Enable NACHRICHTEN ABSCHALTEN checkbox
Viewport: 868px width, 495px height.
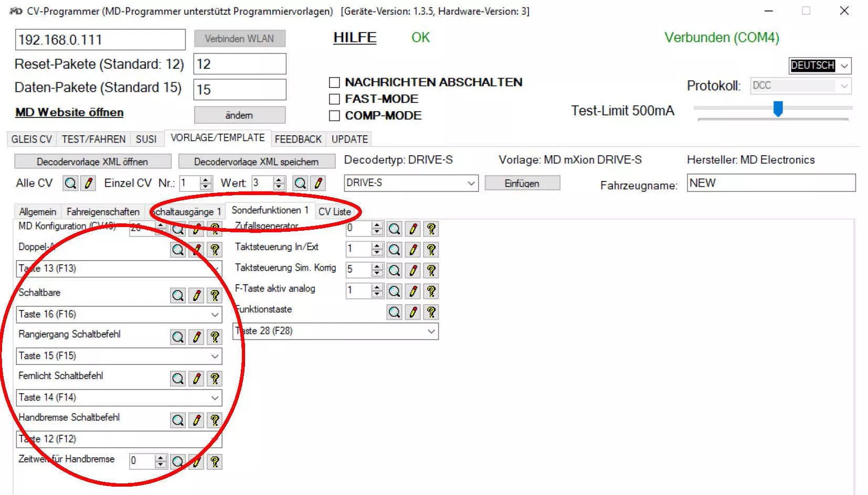tap(334, 82)
